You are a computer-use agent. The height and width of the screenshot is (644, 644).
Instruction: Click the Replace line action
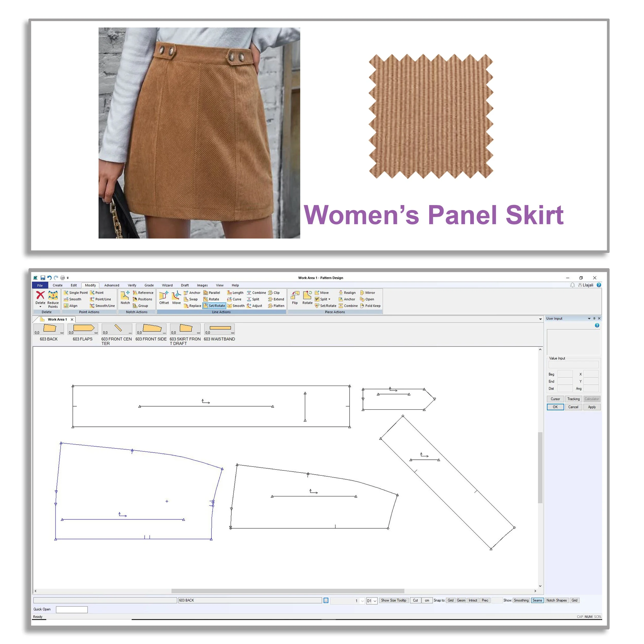192,306
